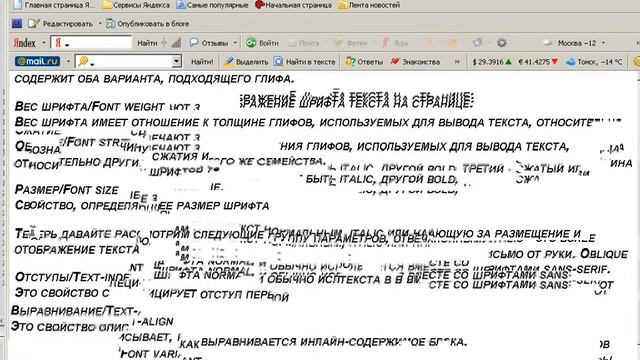This screenshot has width=640, height=360.
Task: Click the Выделить highlight button
Action: pyautogui.click(x=246, y=62)
